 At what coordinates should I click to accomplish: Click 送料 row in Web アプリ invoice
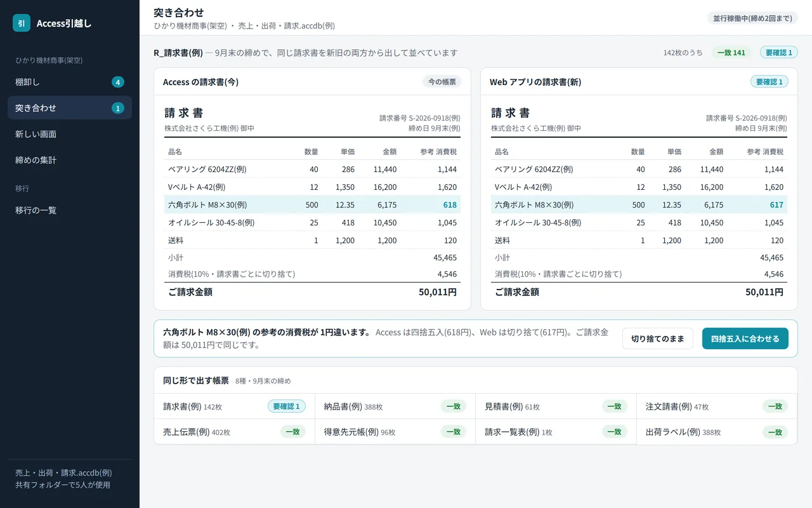639,241
